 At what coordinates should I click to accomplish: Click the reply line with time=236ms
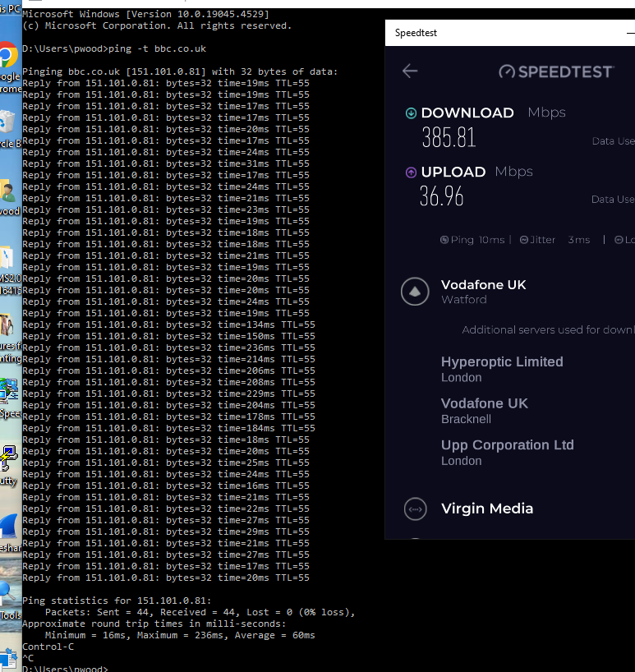click(168, 348)
